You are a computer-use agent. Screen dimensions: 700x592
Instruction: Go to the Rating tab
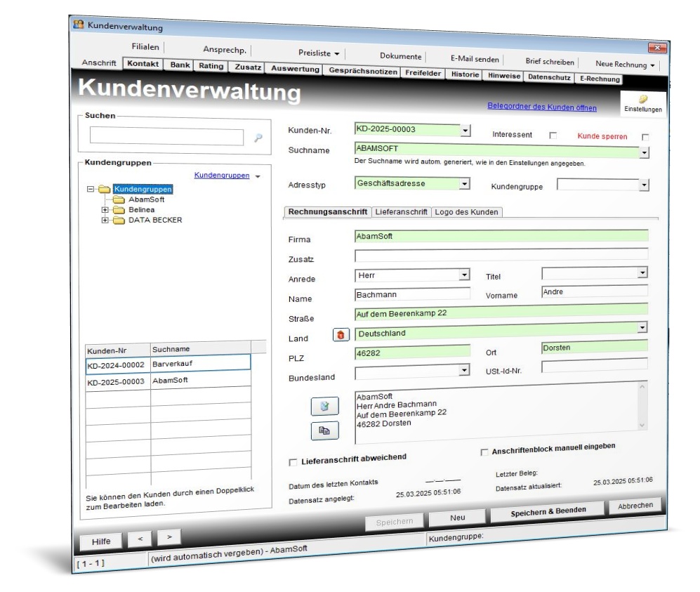211,66
